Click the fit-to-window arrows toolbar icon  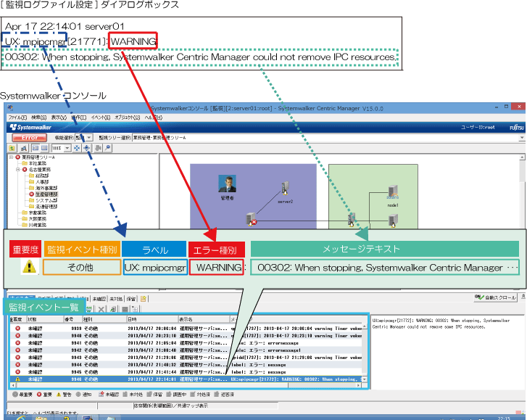click(77, 148)
